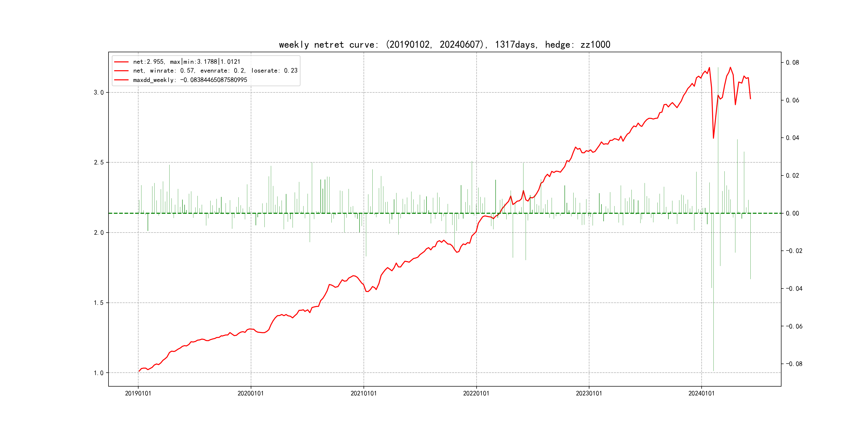
Task: Click red line swatch beside maxdd_weekly
Action: tap(121, 80)
